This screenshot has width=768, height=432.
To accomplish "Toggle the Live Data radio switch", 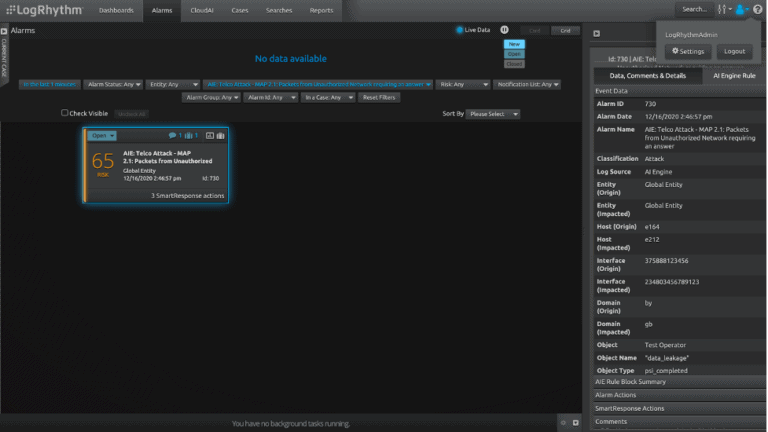I will [460, 30].
